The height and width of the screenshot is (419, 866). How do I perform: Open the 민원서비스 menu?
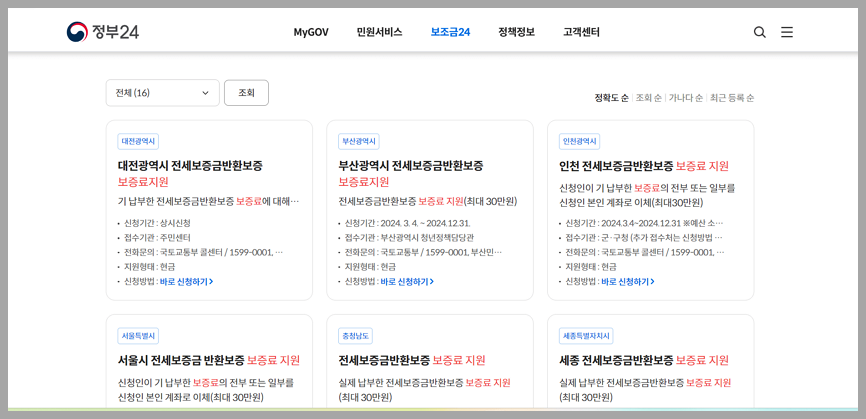pos(379,32)
